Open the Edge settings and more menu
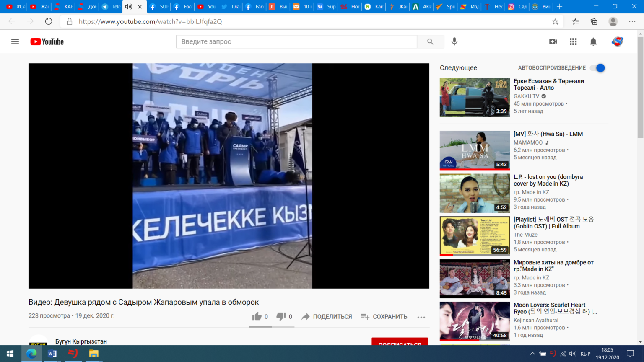This screenshot has width=644, height=362. [x=632, y=21]
